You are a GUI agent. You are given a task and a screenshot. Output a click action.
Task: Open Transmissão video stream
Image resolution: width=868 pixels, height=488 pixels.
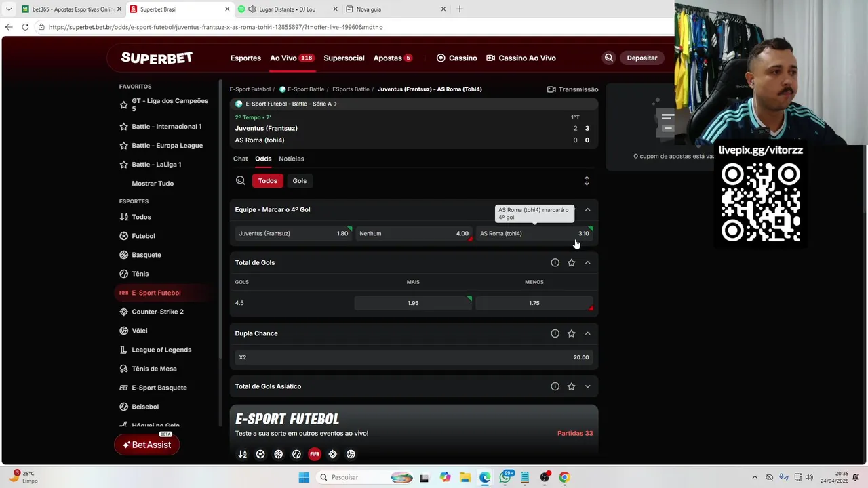[572, 89]
